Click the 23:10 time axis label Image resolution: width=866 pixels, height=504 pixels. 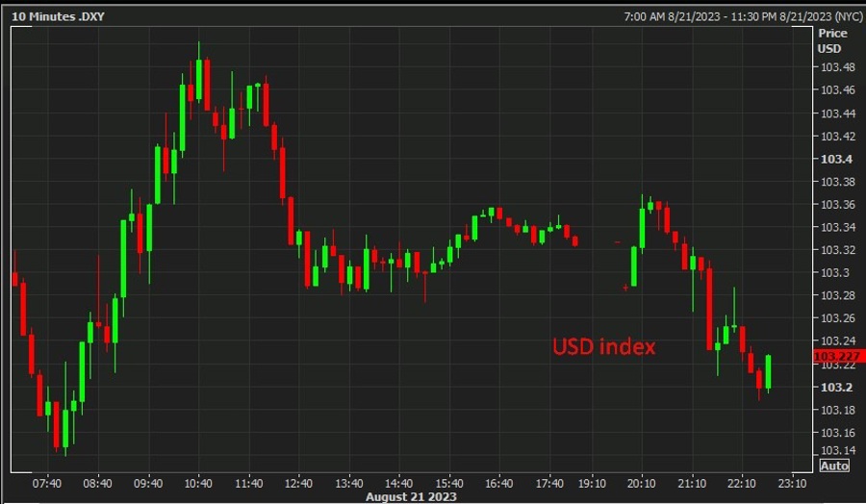tap(792, 484)
